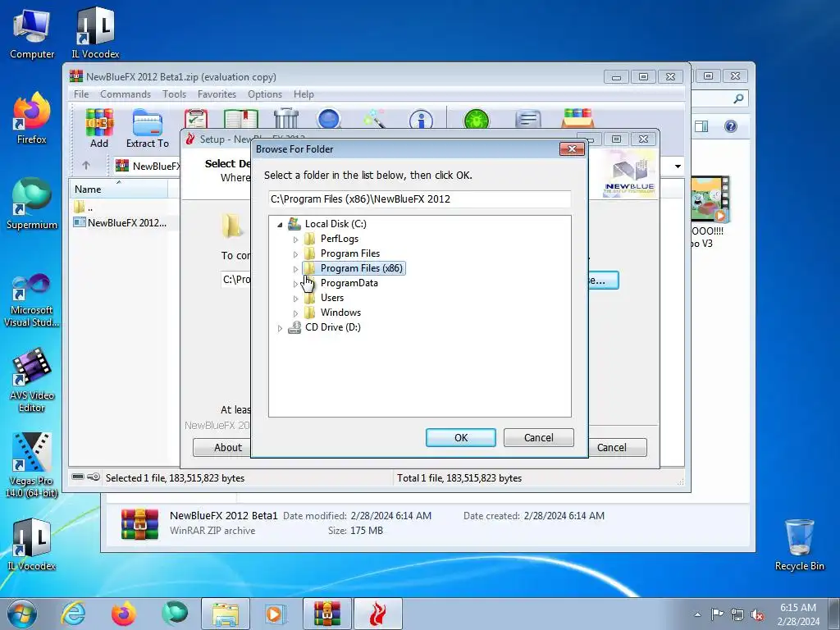Open the Supermium desktop shortcut
Viewport: 840px width, 630px height.
[x=32, y=203]
